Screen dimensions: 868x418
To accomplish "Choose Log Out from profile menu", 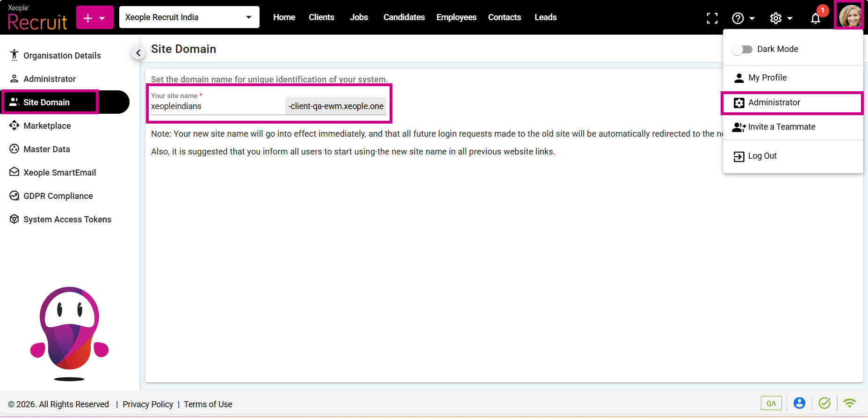I will (x=762, y=156).
